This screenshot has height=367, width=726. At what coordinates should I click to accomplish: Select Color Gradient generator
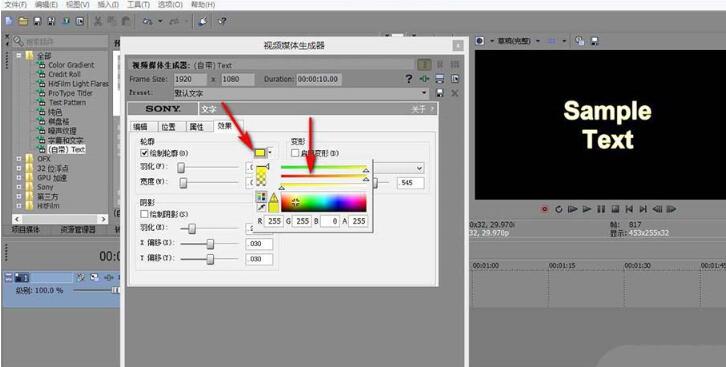click(x=71, y=65)
